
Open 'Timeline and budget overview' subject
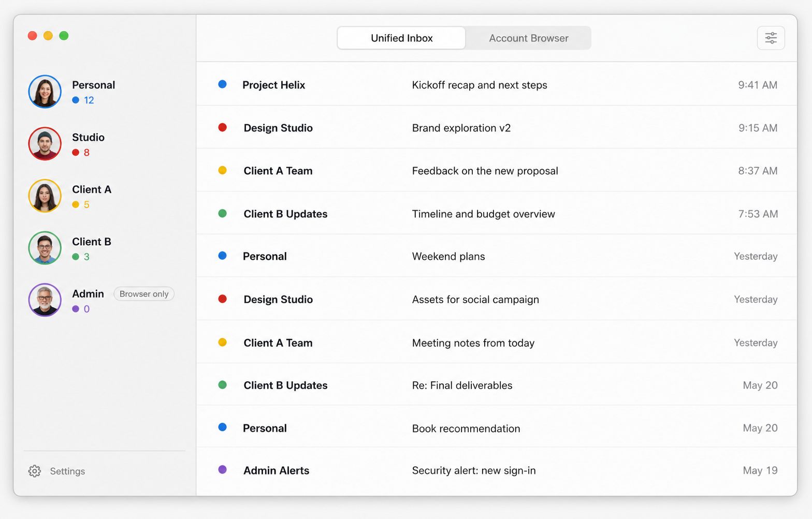[x=483, y=214]
